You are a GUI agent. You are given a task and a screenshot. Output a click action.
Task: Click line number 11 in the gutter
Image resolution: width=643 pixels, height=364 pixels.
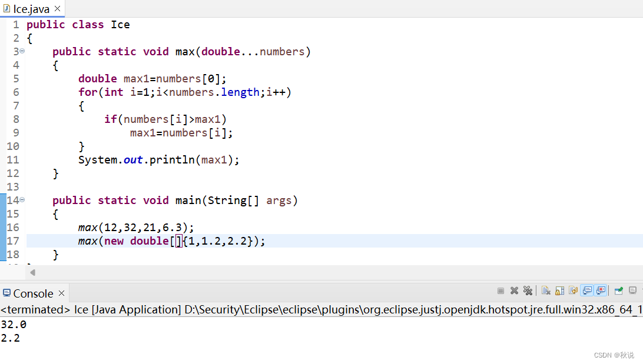click(13, 160)
